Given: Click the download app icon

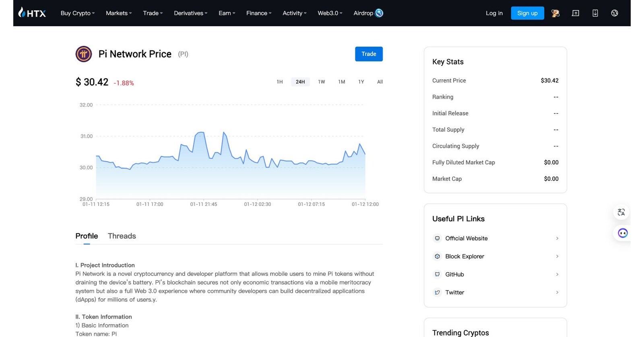Looking at the screenshot, I should 595,13.
